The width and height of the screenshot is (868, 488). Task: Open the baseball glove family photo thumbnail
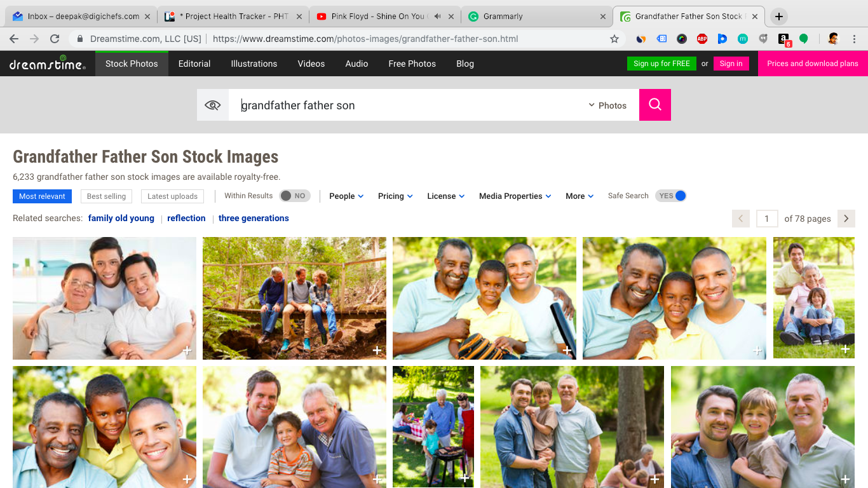point(484,298)
